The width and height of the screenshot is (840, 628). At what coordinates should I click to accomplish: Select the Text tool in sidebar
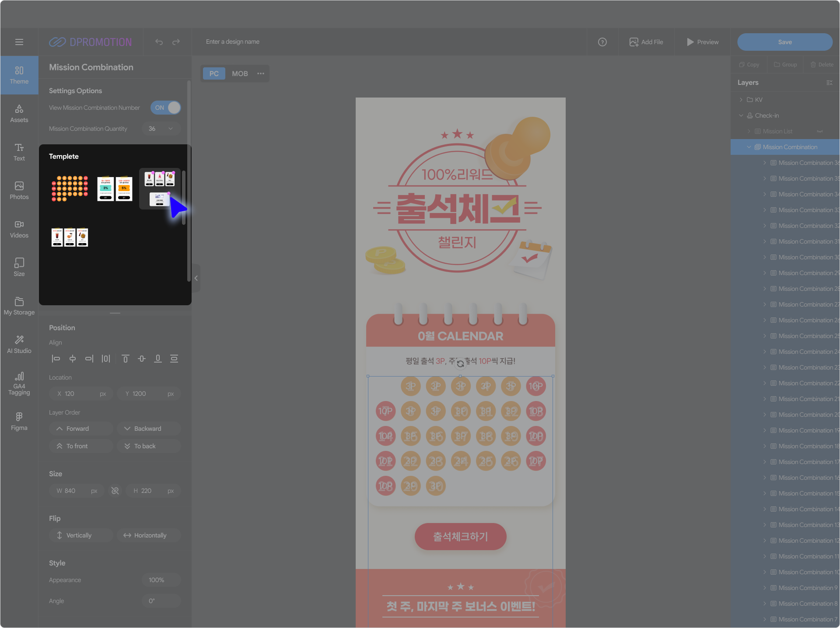[19, 152]
